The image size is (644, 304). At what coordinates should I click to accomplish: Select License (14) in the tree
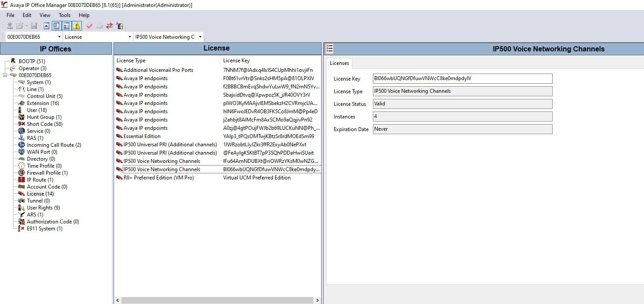[x=40, y=194]
